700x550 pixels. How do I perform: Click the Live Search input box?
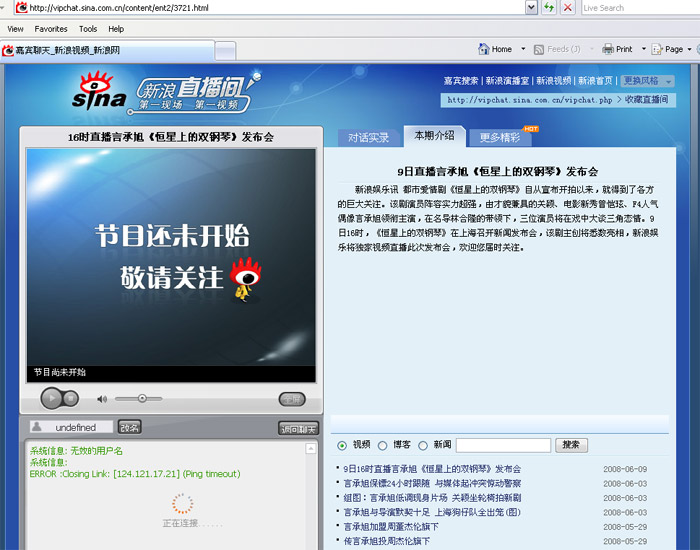(x=640, y=8)
